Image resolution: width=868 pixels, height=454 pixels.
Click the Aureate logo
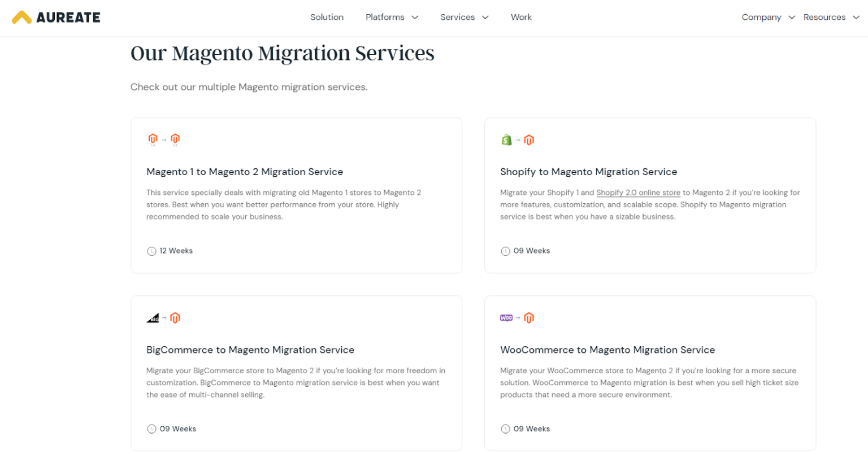tap(56, 18)
